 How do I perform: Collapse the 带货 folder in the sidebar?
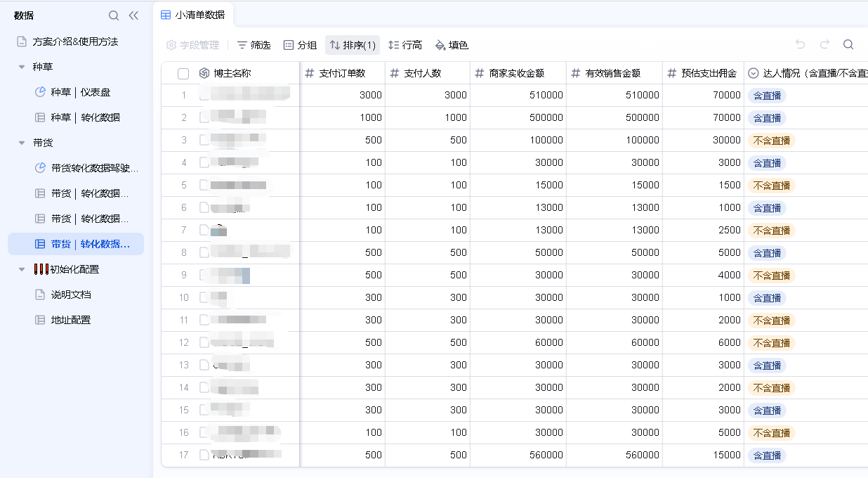click(22, 143)
